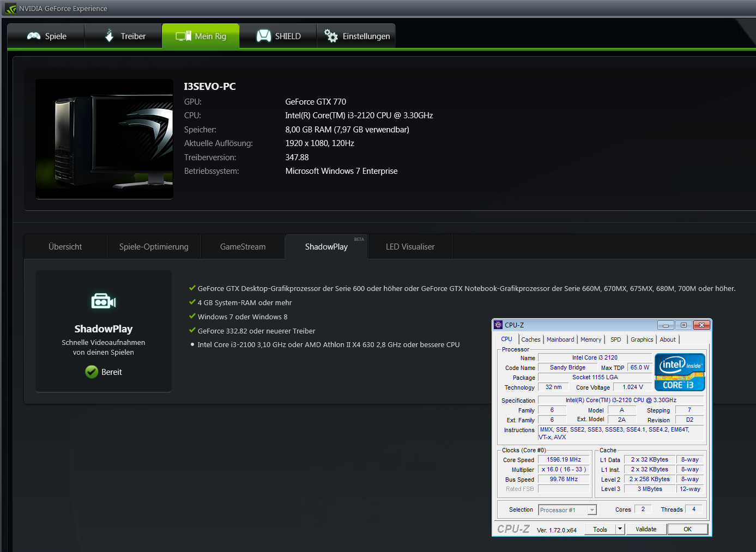Image resolution: width=756 pixels, height=552 pixels.
Task: Open the Memory tab in CPU-Z
Action: 591,339
